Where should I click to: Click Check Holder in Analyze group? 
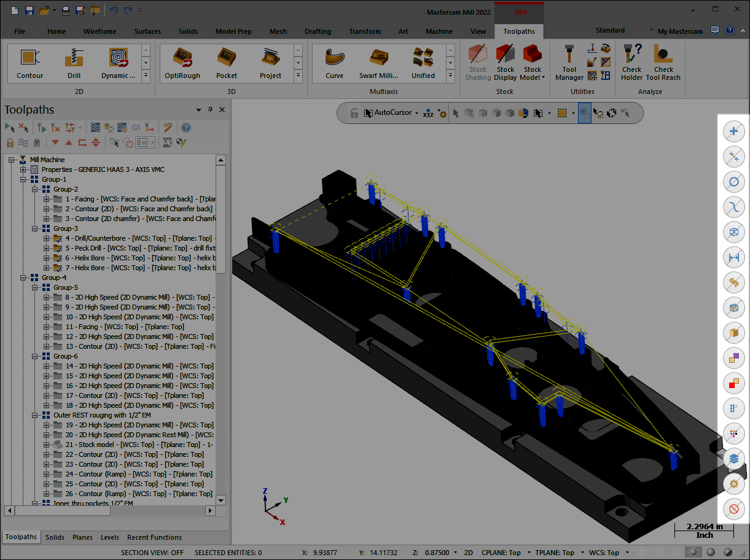click(631, 61)
